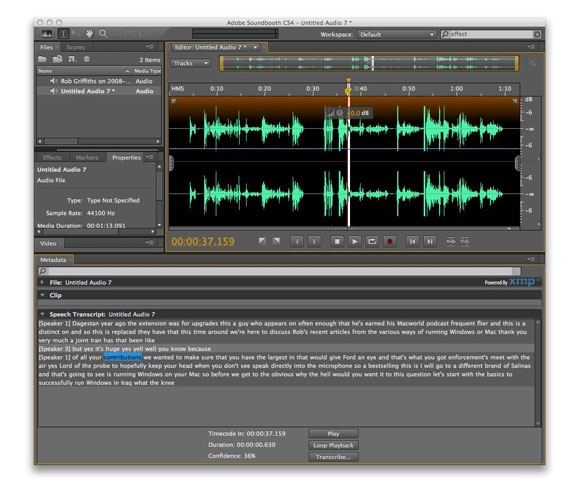Switch to the Scores tab

[76, 47]
